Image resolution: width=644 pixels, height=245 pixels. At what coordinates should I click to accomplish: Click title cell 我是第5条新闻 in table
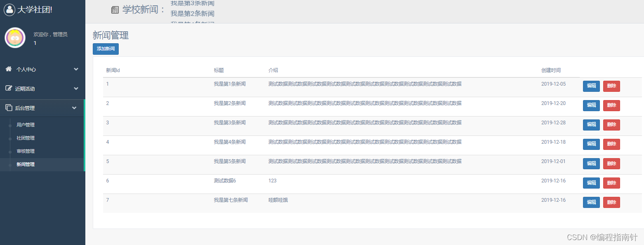pyautogui.click(x=230, y=161)
